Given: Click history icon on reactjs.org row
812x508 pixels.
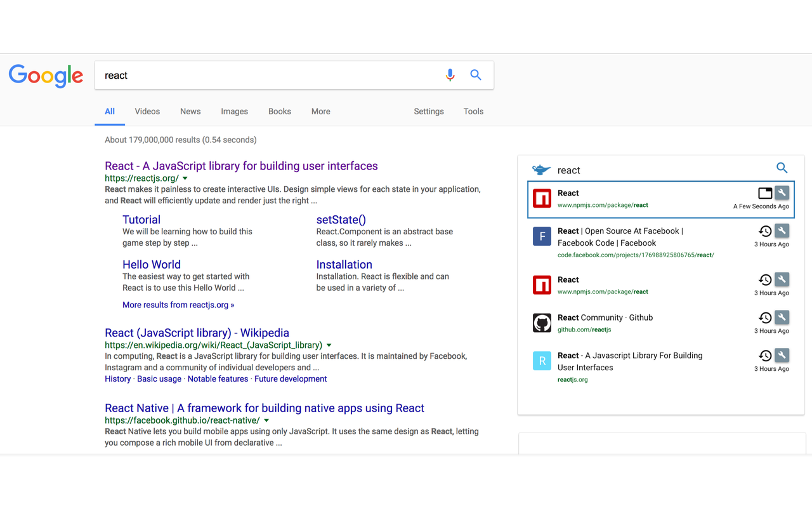Looking at the screenshot, I should [x=765, y=356].
